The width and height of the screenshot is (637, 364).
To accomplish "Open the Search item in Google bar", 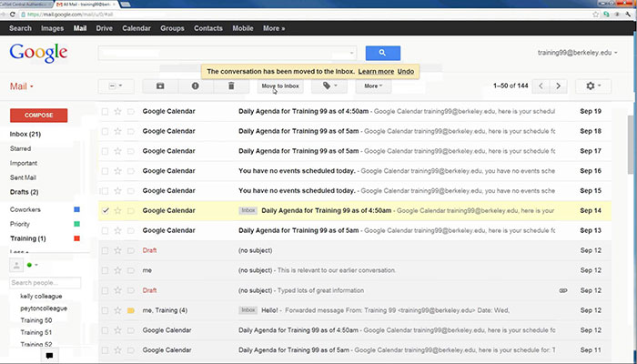I will (x=20, y=28).
